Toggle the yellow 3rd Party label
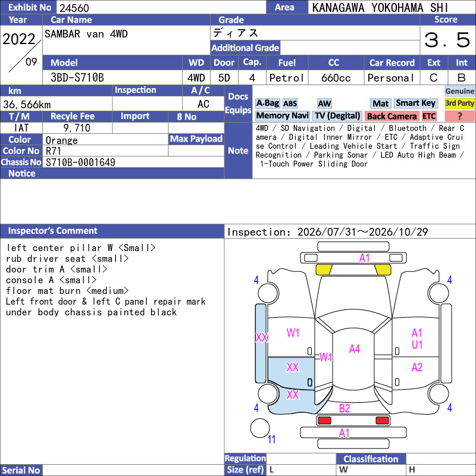The image size is (476, 476). coord(459,104)
